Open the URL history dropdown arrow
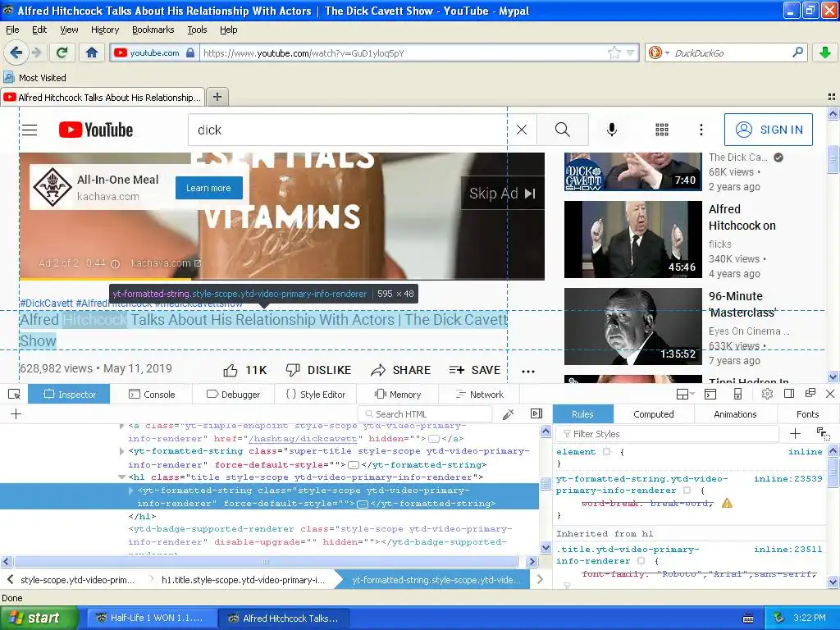840x630 pixels. pos(631,52)
